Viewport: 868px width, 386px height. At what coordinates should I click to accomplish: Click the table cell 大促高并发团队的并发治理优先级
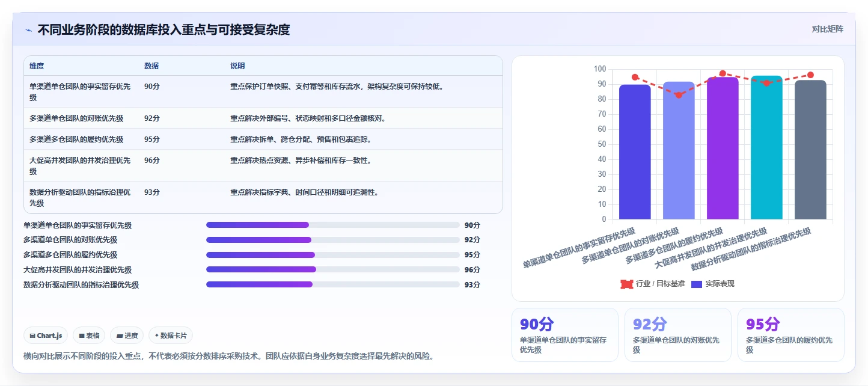tap(81, 165)
